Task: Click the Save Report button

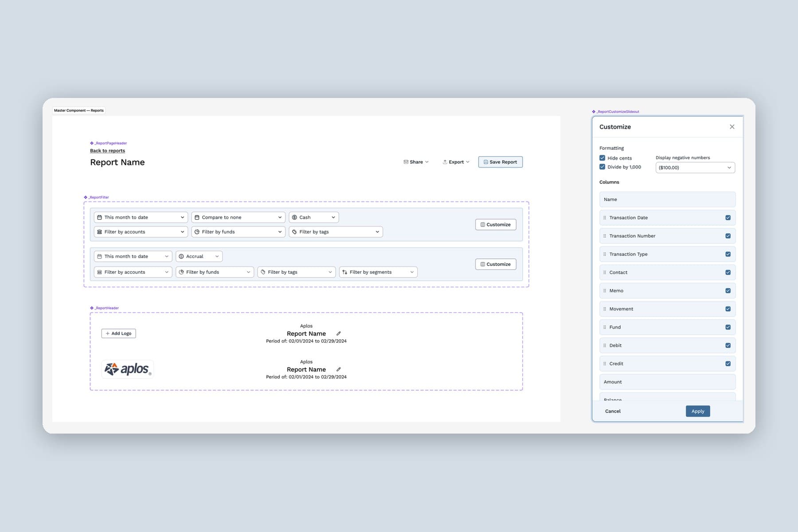Action: [x=501, y=162]
